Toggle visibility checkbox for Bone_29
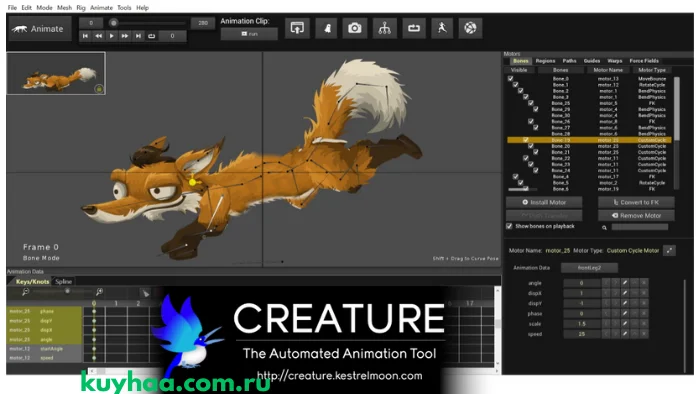 tap(536, 109)
